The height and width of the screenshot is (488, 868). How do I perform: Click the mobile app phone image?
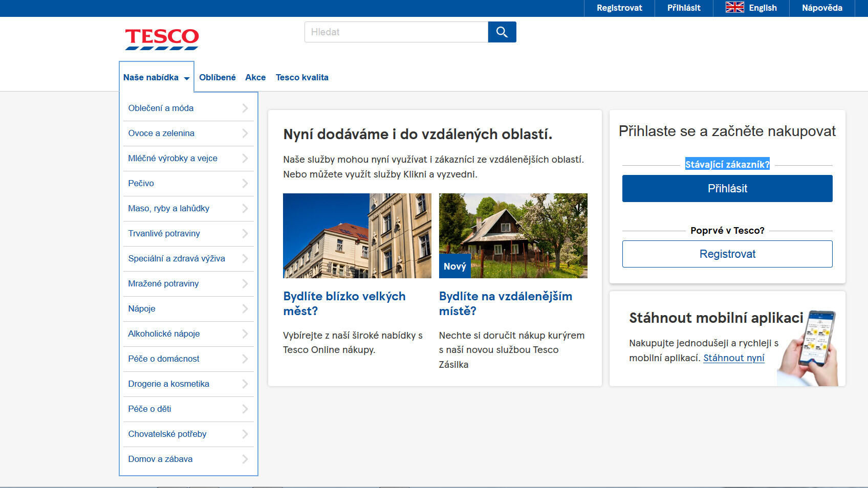point(809,348)
